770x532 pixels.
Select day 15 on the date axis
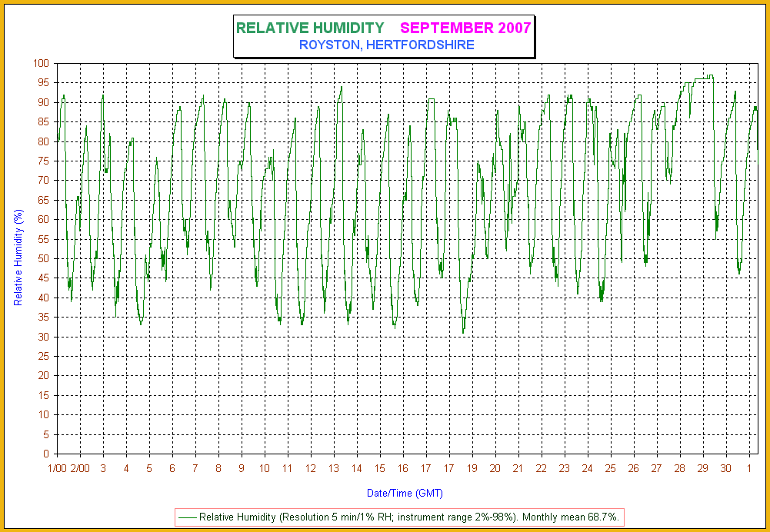[380, 468]
